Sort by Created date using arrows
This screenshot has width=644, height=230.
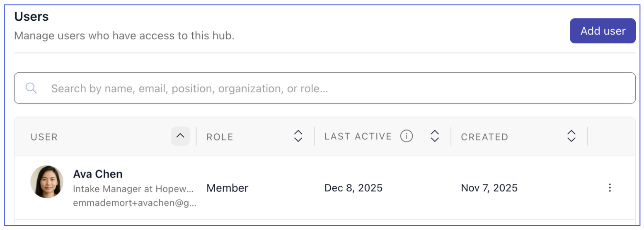[x=571, y=136]
